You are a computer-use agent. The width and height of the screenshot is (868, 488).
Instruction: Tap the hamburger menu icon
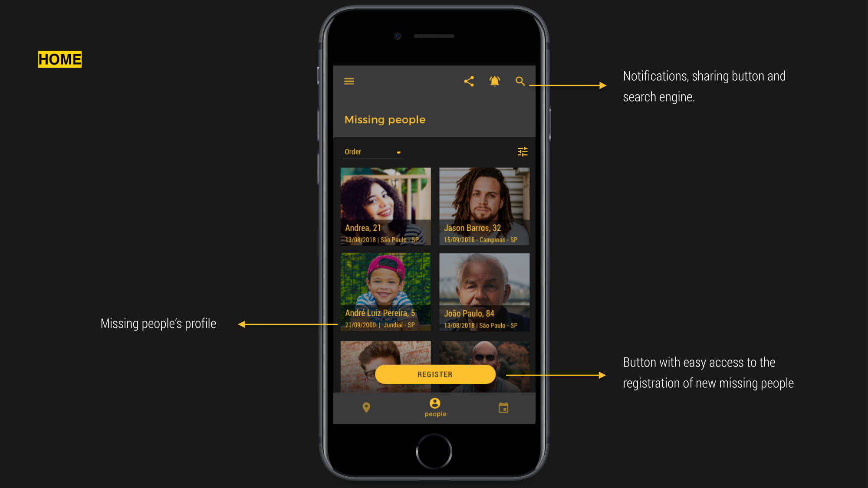pos(349,81)
